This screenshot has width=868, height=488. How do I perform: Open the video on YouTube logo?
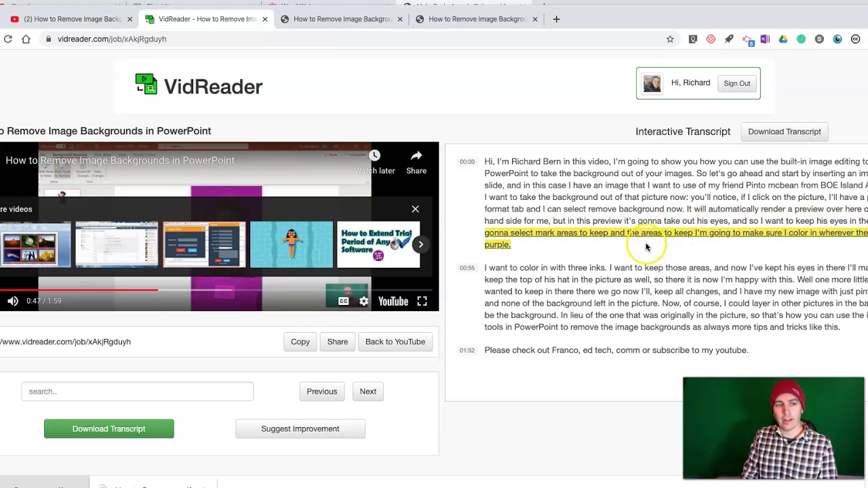click(x=393, y=301)
